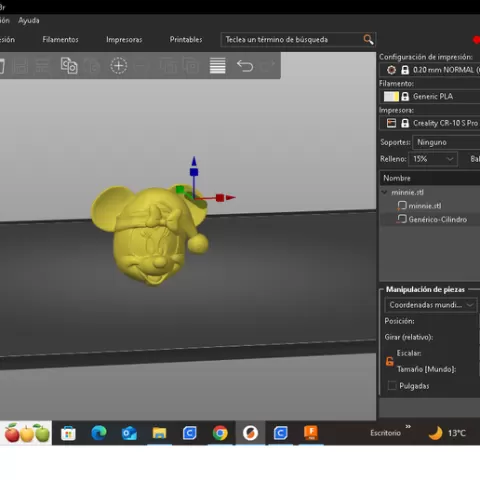Viewport: 480px width, 480px height.
Task: Launch Google Chrome from the taskbar
Action: [x=220, y=433]
